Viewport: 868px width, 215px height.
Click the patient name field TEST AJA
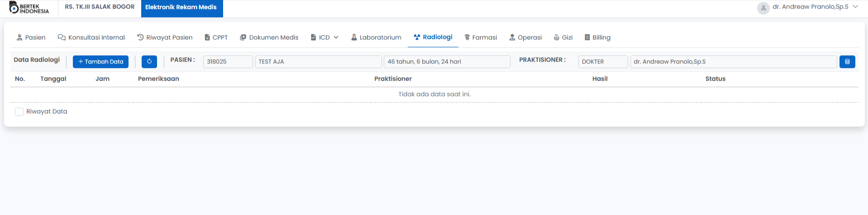click(318, 62)
